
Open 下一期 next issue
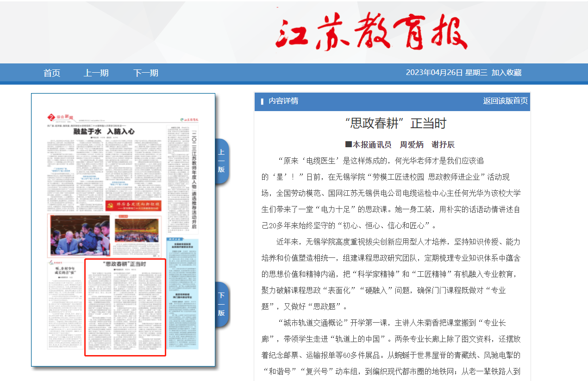pos(145,73)
